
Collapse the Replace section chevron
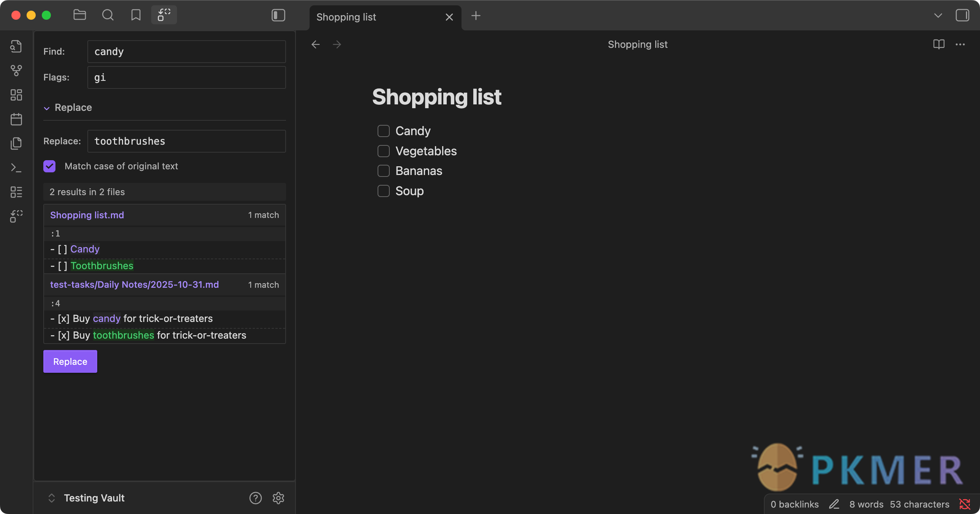pos(46,108)
